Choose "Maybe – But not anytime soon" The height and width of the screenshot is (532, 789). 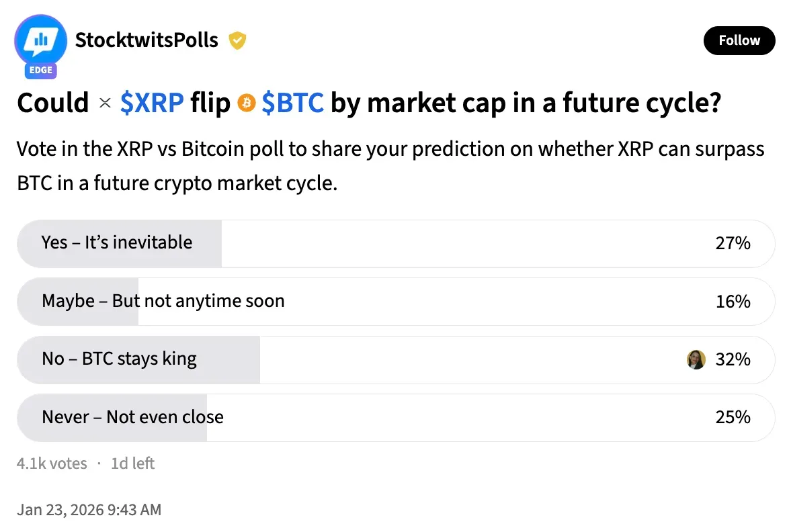[x=163, y=301]
